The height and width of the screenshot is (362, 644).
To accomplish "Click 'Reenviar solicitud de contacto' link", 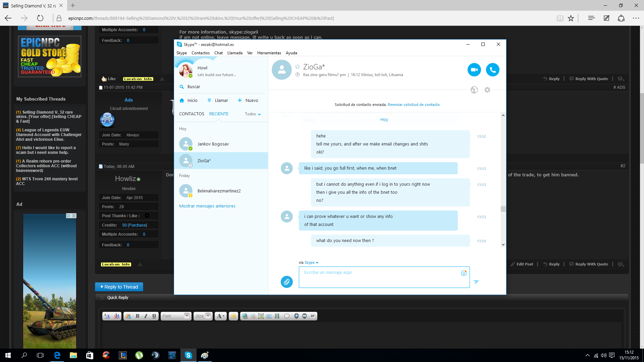I will pos(414,105).
